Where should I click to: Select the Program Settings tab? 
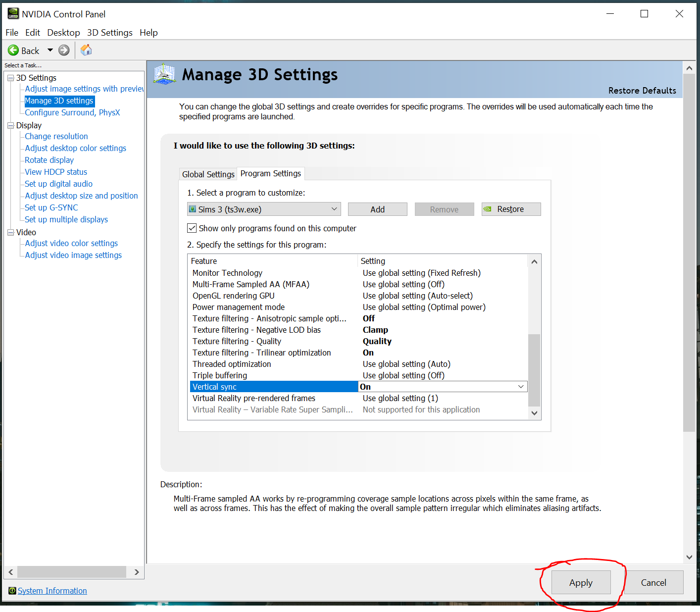pyautogui.click(x=271, y=173)
